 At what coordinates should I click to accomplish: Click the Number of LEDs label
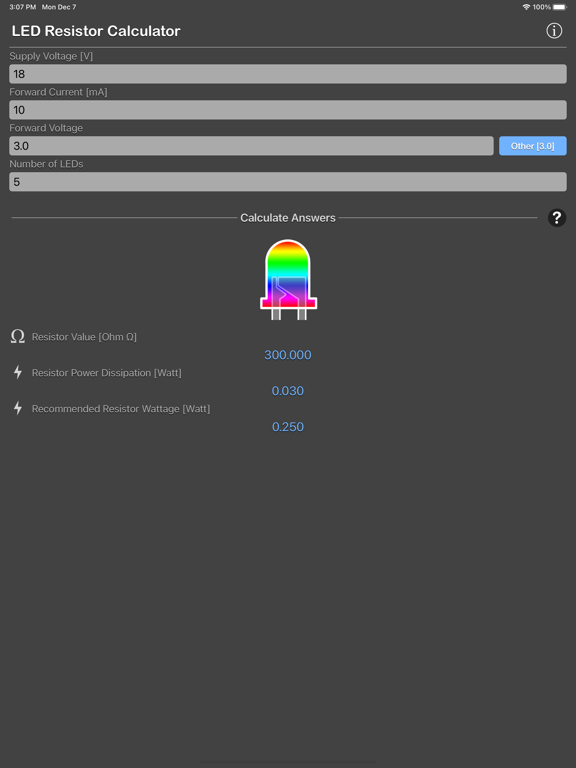click(46, 164)
